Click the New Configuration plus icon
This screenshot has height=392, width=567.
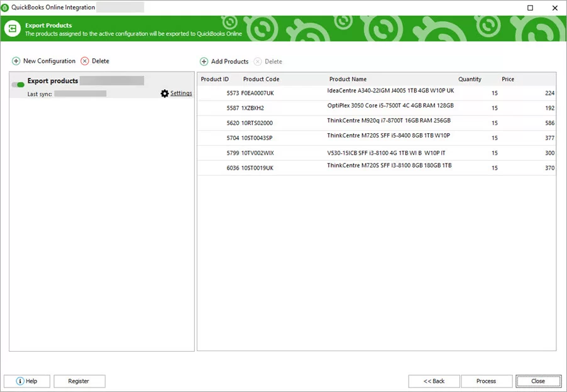click(16, 61)
